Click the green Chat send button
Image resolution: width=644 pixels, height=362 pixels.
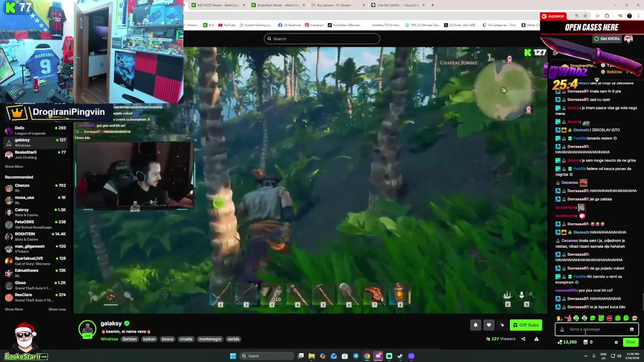tap(630, 342)
